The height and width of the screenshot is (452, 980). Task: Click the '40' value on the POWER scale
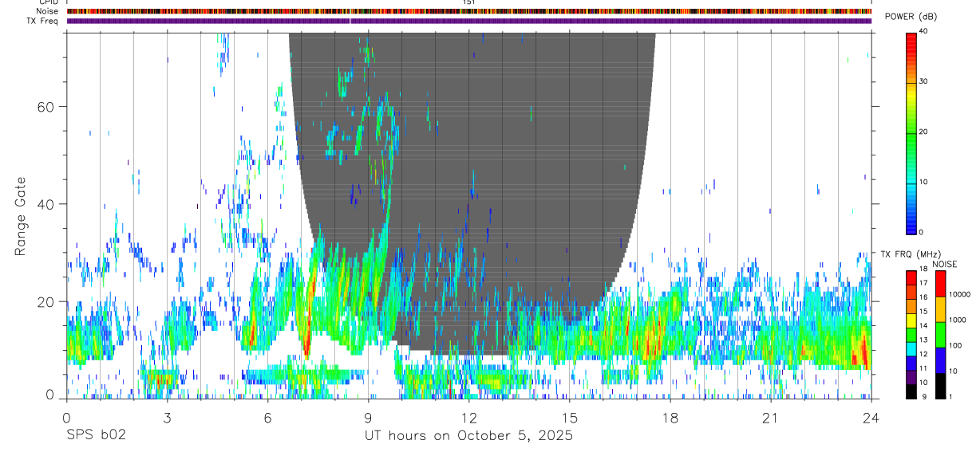pyautogui.click(x=923, y=31)
